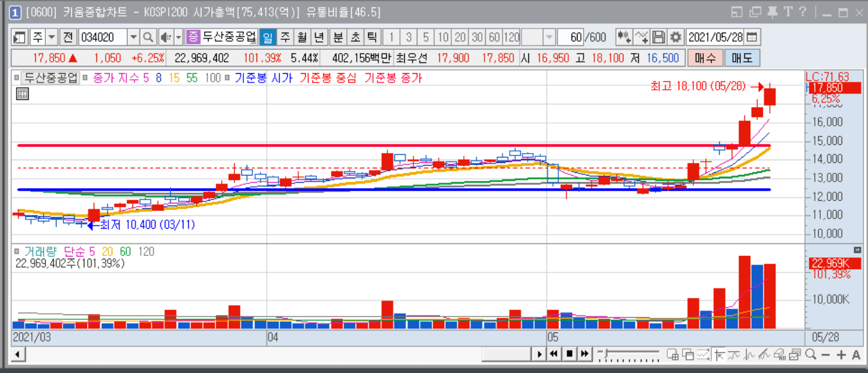868x373 pixels.
Task: Select the 초 second chart toggle
Action: pos(356,37)
